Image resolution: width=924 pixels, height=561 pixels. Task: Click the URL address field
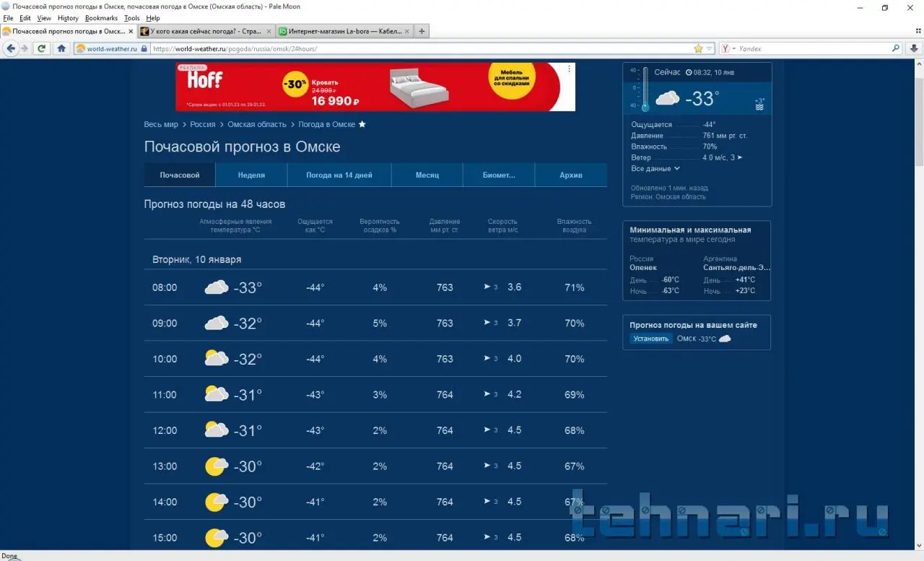point(421,48)
